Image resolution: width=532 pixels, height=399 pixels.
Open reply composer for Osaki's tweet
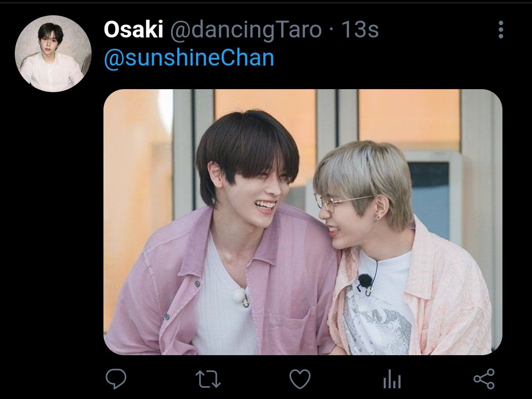116,379
